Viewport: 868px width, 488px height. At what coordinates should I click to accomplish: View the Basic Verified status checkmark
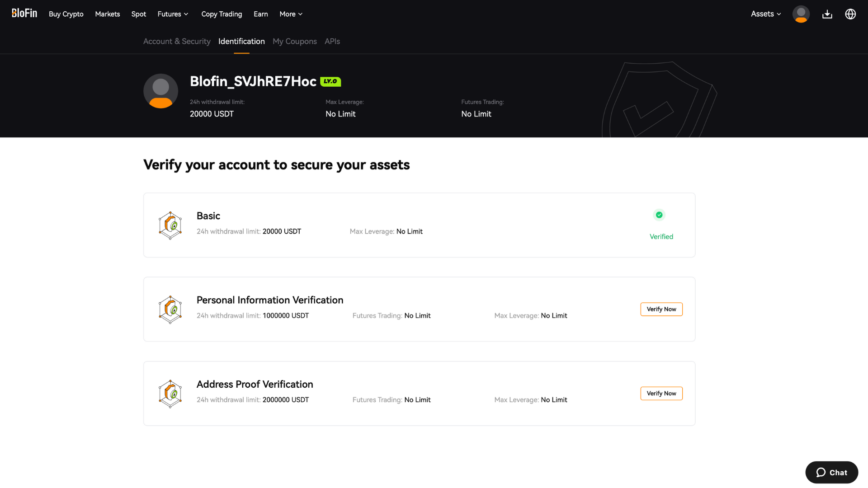[659, 215]
